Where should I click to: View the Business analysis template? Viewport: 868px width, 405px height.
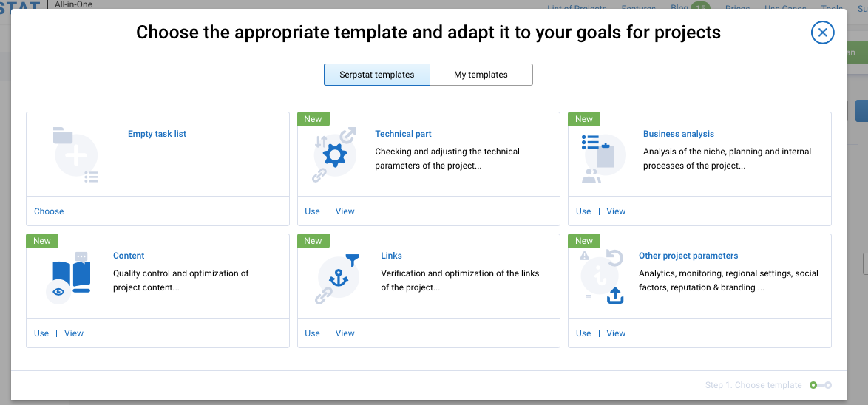(x=616, y=211)
